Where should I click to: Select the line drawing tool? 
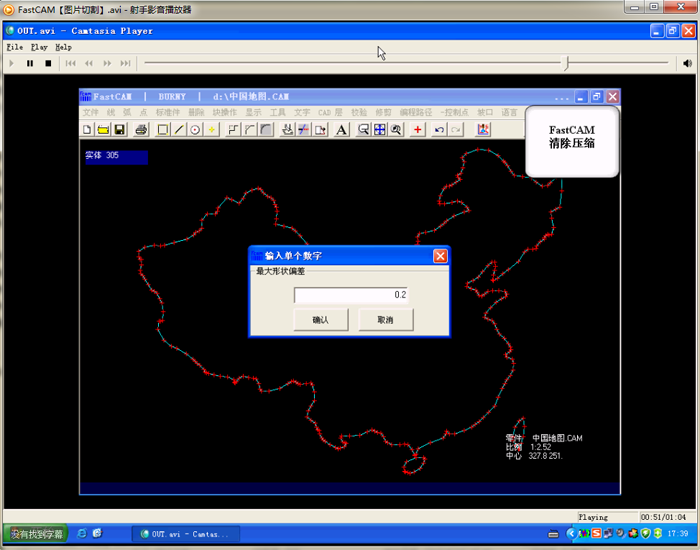[179, 129]
